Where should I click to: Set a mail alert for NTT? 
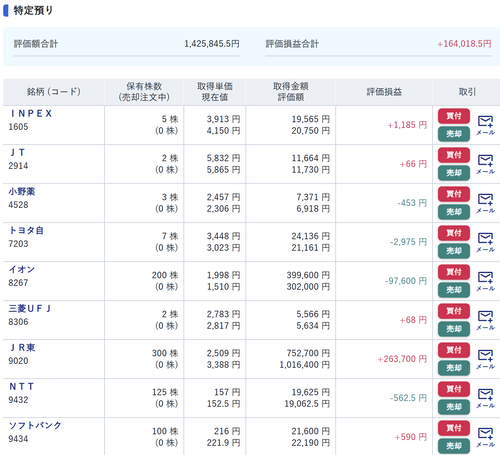[x=485, y=398]
